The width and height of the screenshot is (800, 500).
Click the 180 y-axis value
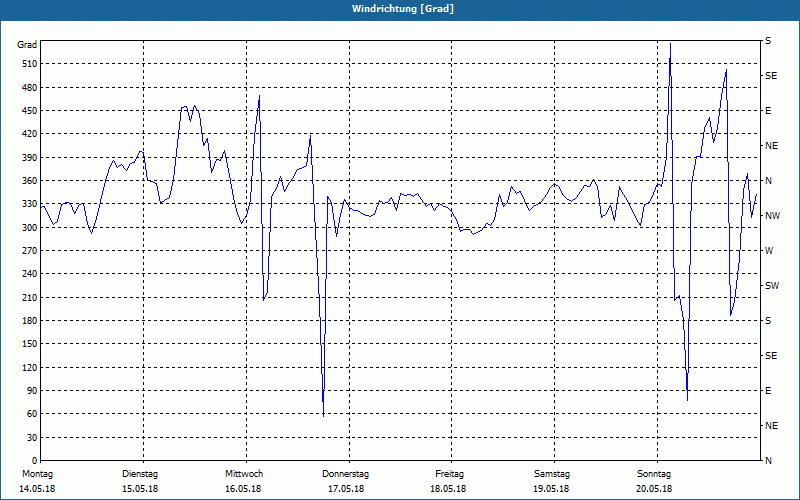pos(29,321)
